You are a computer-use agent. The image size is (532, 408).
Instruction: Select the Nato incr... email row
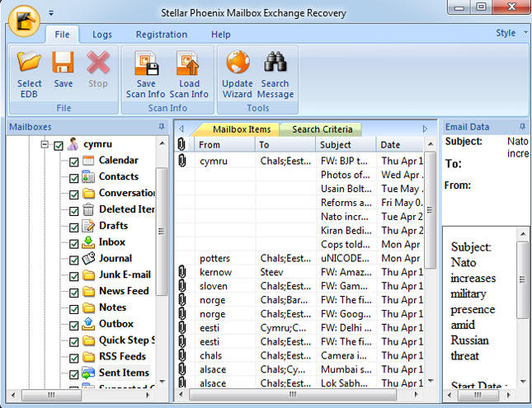(x=299, y=217)
